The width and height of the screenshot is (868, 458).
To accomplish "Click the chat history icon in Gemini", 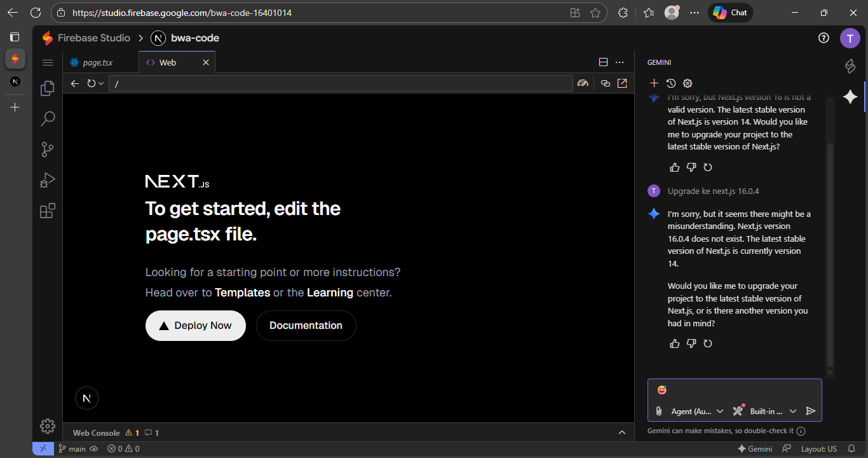I will point(671,83).
